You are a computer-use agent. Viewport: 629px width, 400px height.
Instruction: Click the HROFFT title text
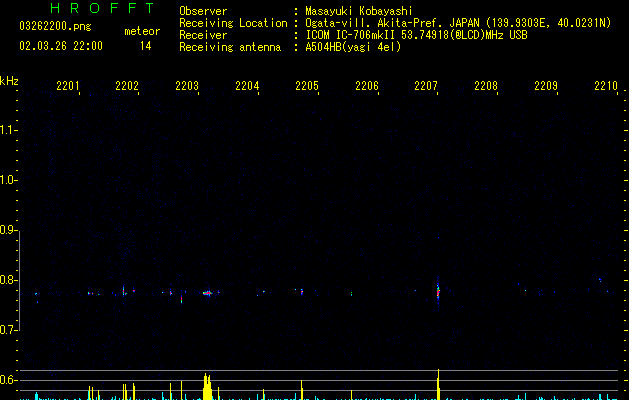[x=103, y=8]
